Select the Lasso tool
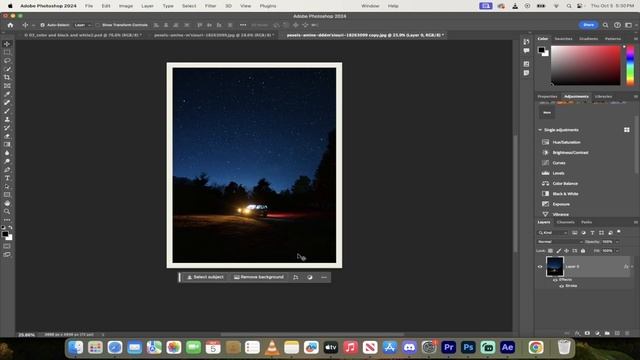The image size is (640, 360). tap(7, 60)
